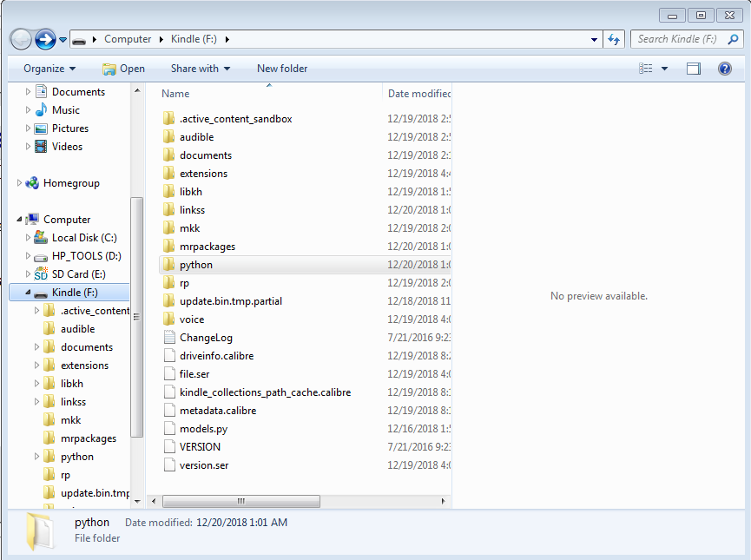Select mrpackages in the navigation tree

(89, 438)
